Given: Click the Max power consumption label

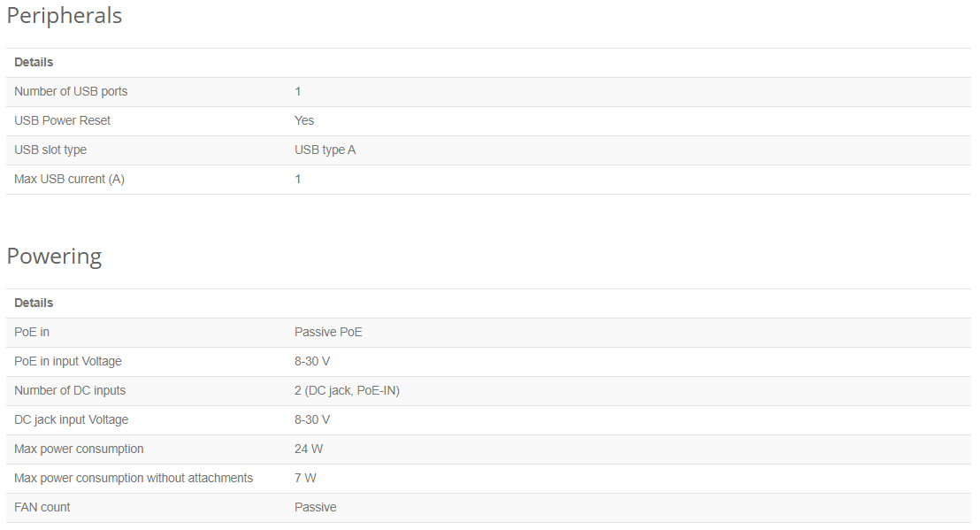Looking at the screenshot, I should pos(79,449).
